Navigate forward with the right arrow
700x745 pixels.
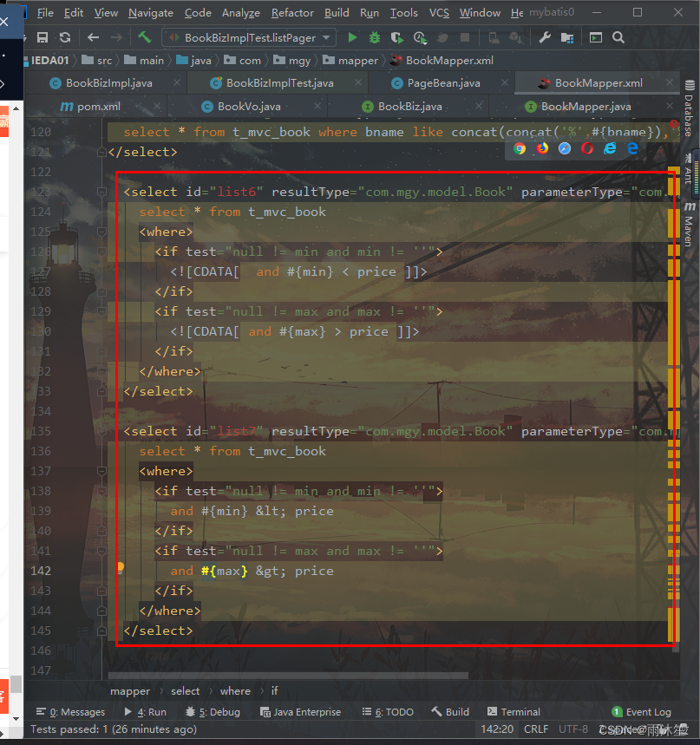116,37
